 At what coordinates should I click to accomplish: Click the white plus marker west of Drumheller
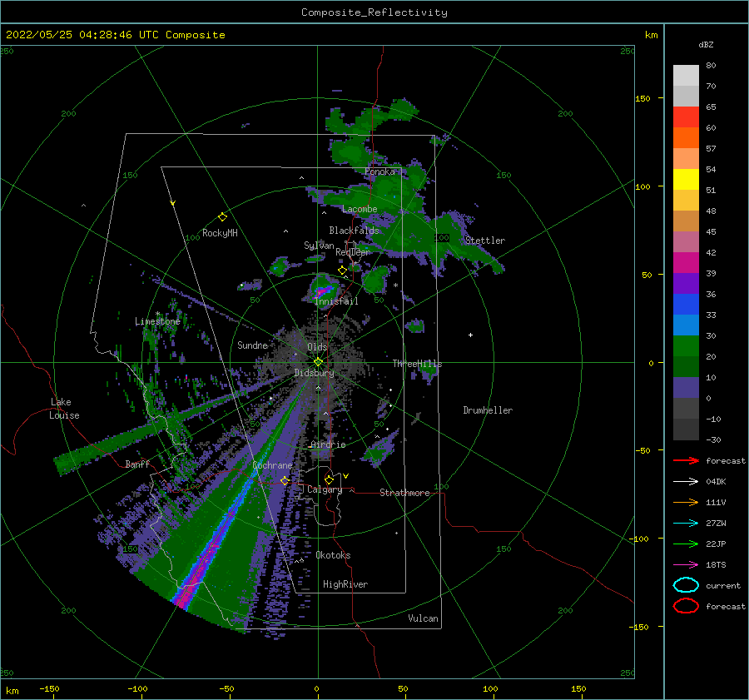point(470,335)
